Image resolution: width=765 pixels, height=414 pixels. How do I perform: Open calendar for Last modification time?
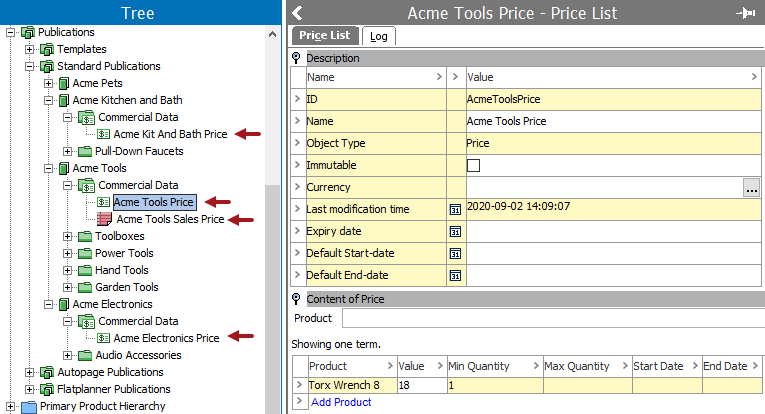(x=455, y=210)
